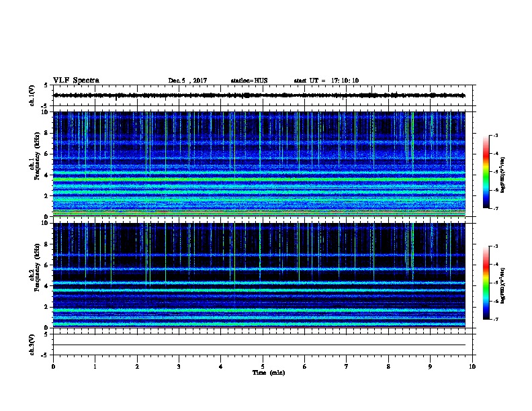Click the ch.2 "Frequency (kHz)" axis label
The width and height of the screenshot is (532, 411).
[x=37, y=267]
